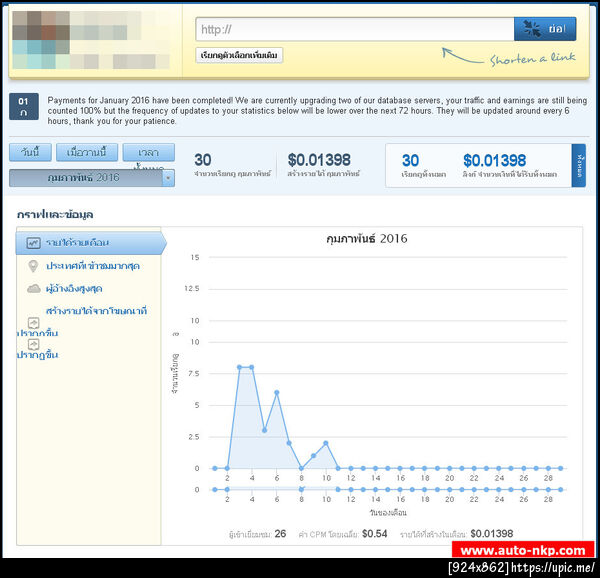Click the total views count 30 in totals box

pyautogui.click(x=410, y=161)
